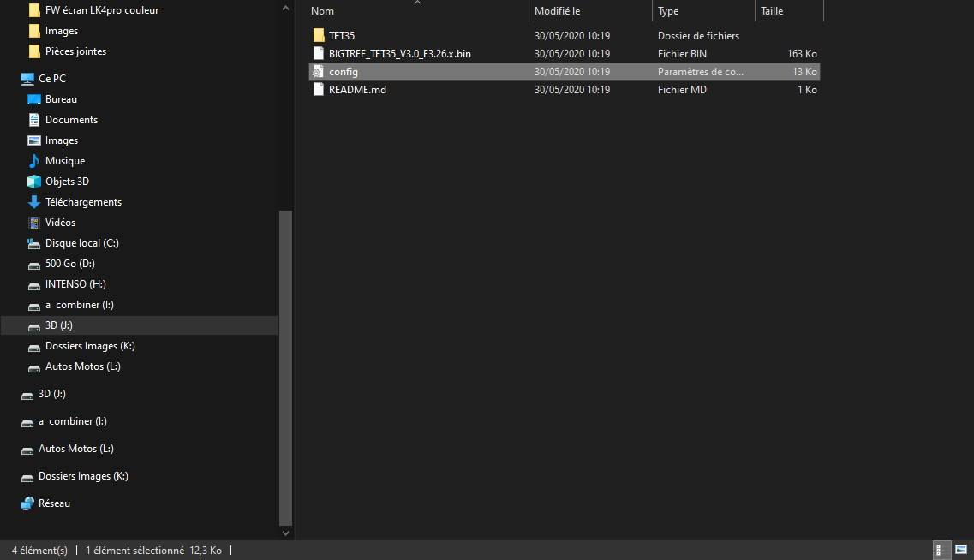Click the '13 Ko' size of config

(x=804, y=71)
